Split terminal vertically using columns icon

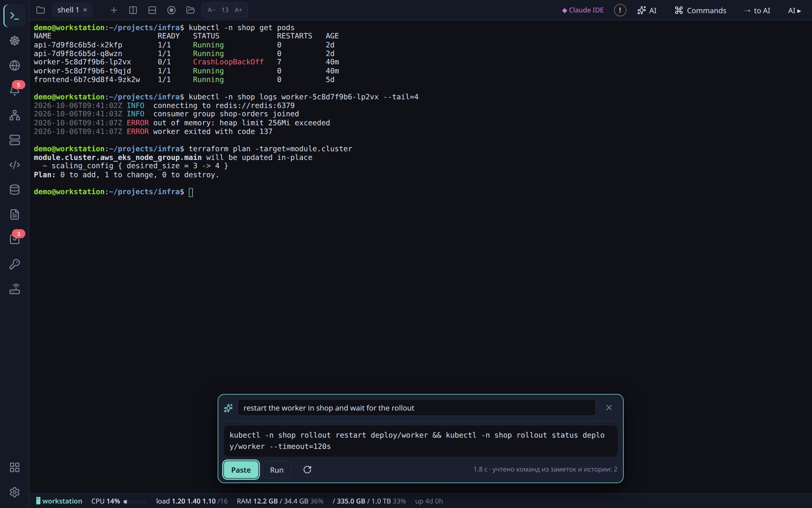tap(133, 10)
